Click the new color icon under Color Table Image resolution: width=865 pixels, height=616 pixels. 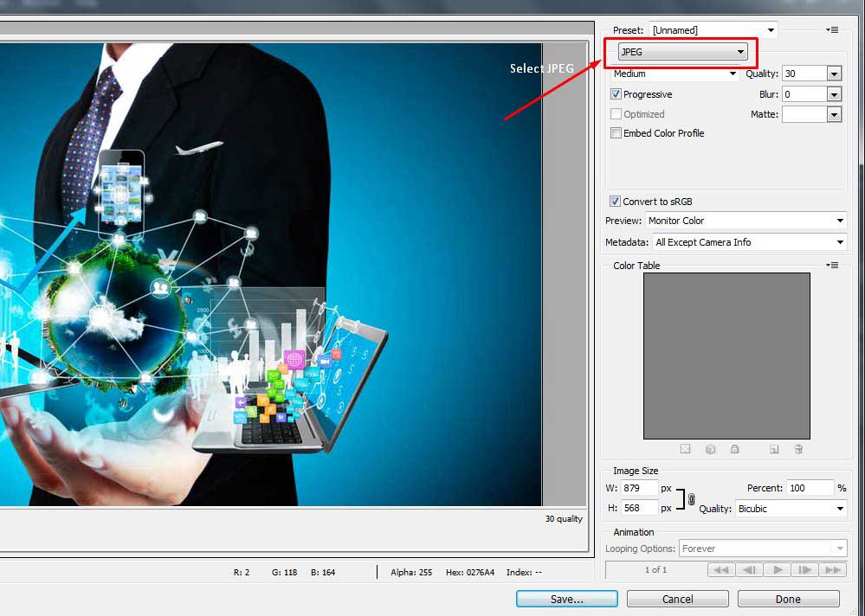pos(774,449)
